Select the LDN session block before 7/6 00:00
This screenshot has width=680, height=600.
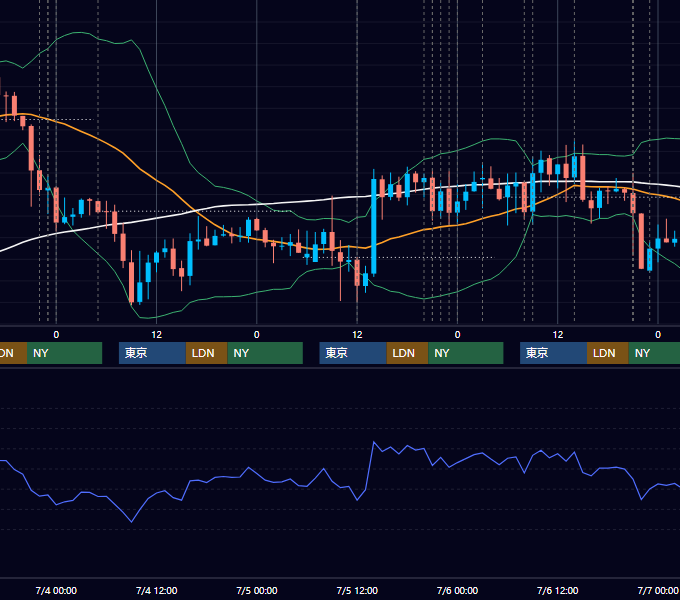tap(407, 353)
